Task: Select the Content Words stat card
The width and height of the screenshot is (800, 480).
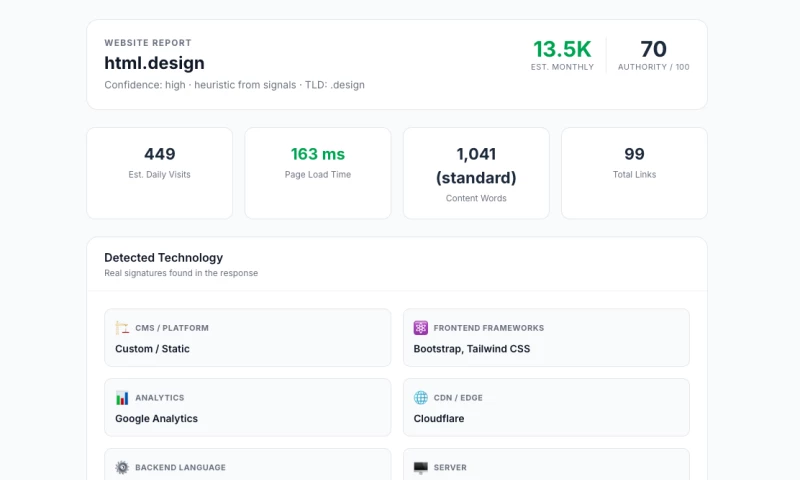Action: [x=476, y=173]
